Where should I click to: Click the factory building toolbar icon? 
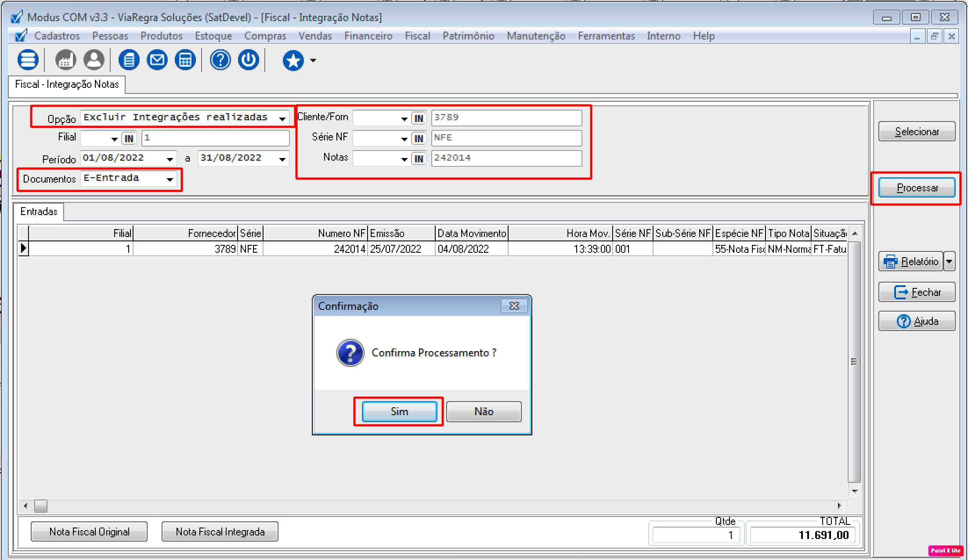[x=65, y=60]
